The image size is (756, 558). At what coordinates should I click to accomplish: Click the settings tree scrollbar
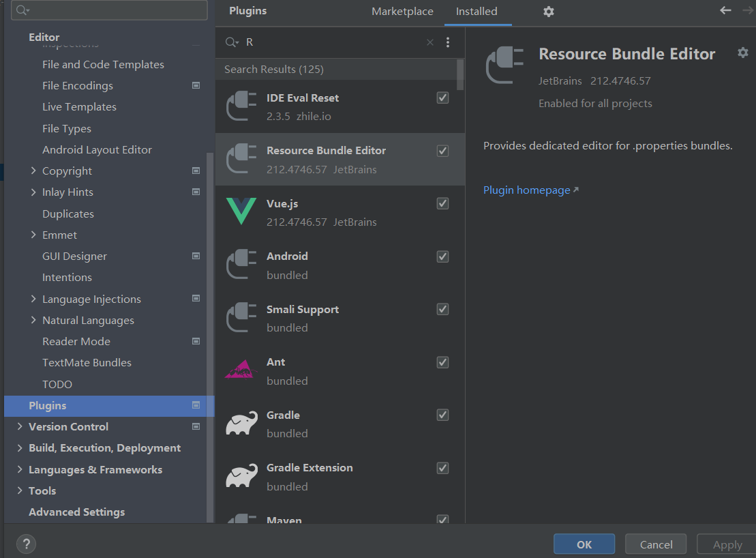pyautogui.click(x=210, y=336)
